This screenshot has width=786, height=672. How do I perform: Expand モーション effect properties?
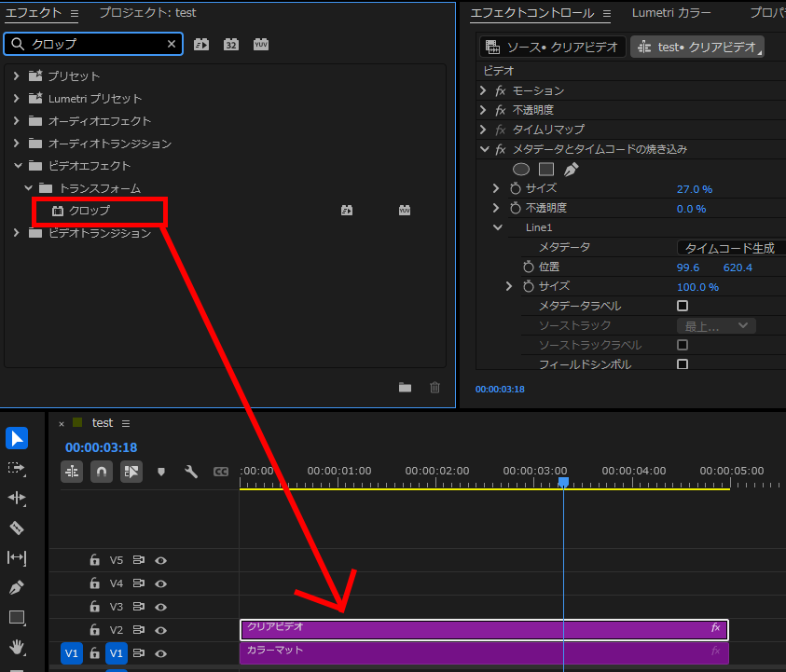[x=483, y=90]
